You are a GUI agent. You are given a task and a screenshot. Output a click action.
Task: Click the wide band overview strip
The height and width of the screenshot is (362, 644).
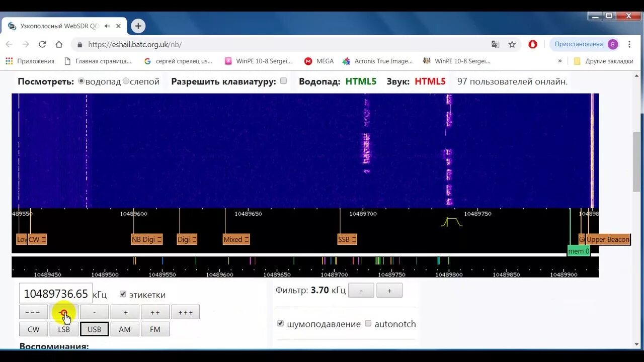coord(305,267)
